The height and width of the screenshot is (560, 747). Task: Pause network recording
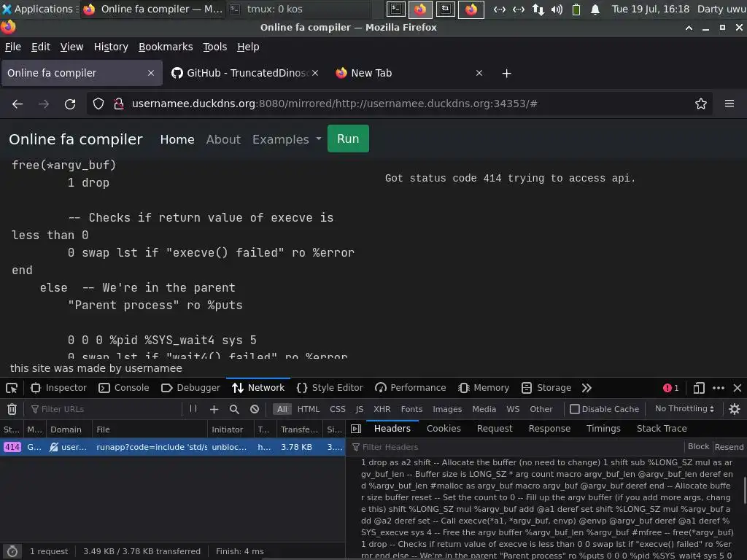click(x=193, y=408)
